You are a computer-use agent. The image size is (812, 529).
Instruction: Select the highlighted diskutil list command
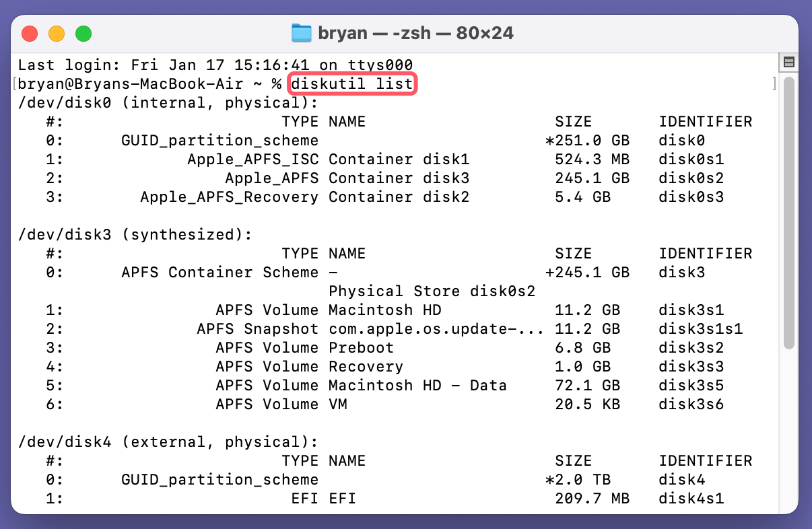click(x=352, y=83)
